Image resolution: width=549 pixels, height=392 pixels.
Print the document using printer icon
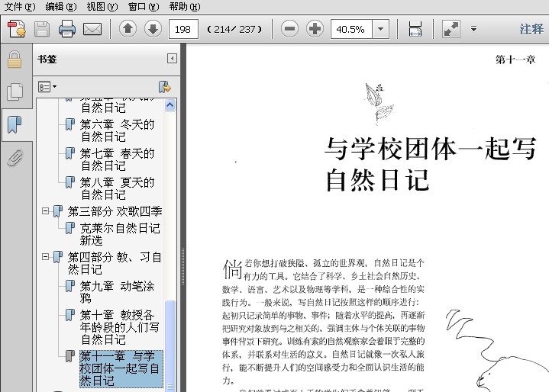click(x=67, y=29)
